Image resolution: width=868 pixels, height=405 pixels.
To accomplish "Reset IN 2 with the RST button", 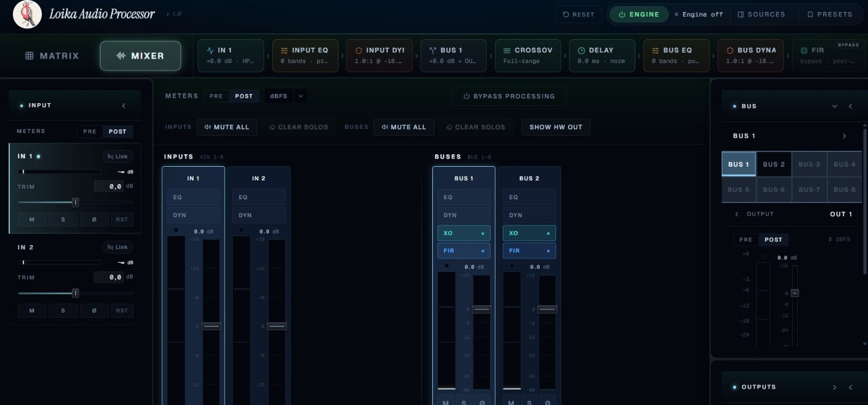I will pos(122,311).
